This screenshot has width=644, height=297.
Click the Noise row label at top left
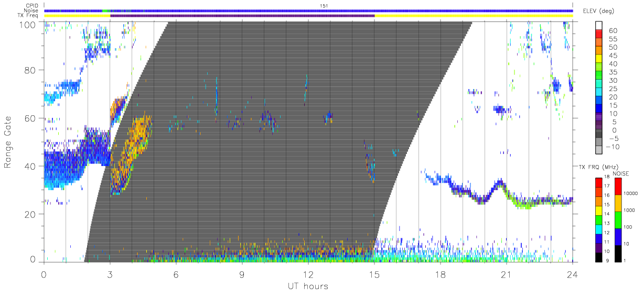(32, 10)
